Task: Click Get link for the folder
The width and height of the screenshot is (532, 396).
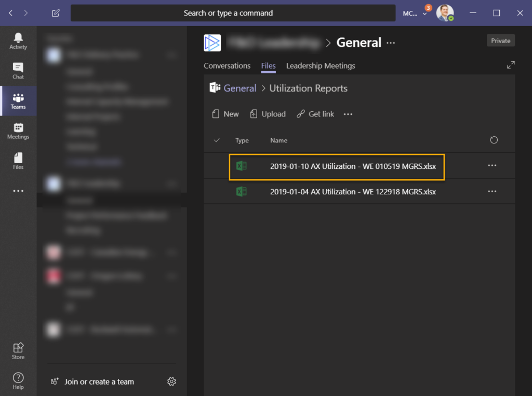Action: [x=315, y=114]
